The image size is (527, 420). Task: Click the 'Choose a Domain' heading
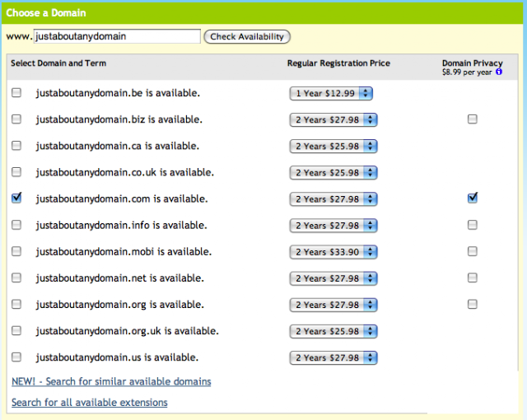point(46,13)
